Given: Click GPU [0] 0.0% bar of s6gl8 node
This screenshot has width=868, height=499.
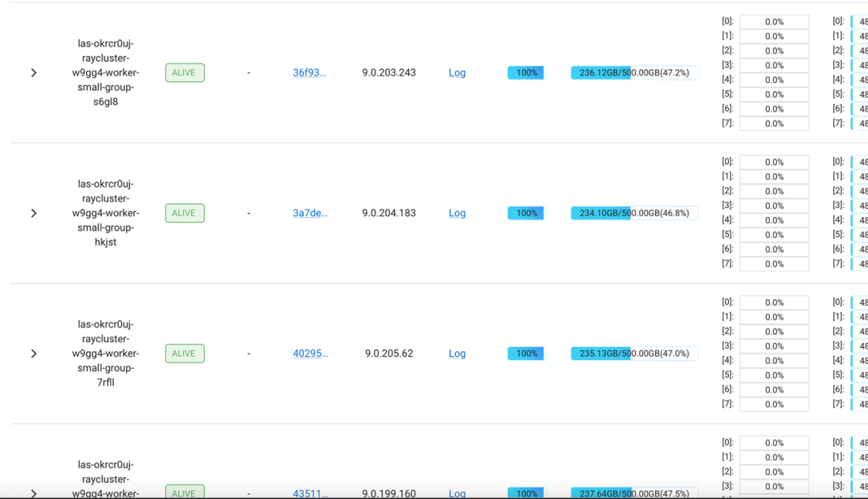Looking at the screenshot, I should pos(775,22).
